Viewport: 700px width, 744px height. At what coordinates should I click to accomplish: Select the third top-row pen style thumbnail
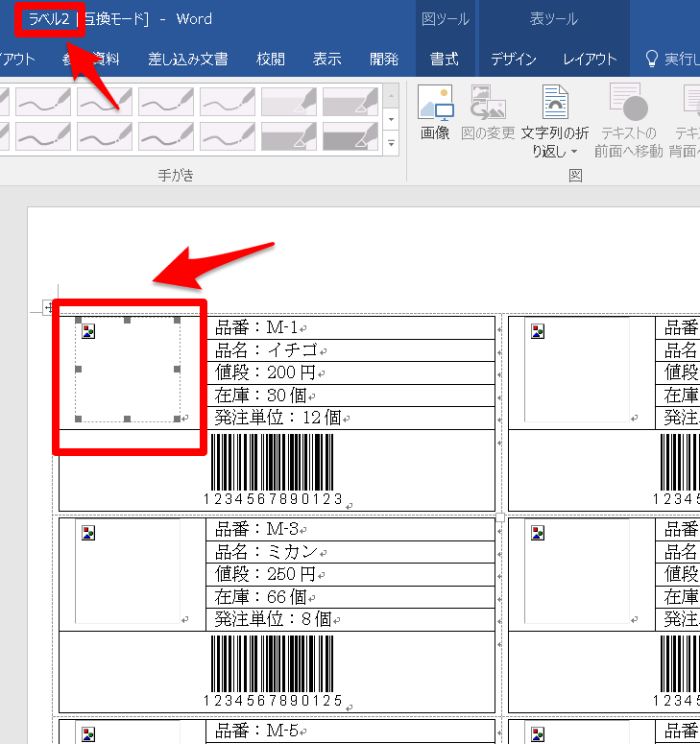click(166, 102)
